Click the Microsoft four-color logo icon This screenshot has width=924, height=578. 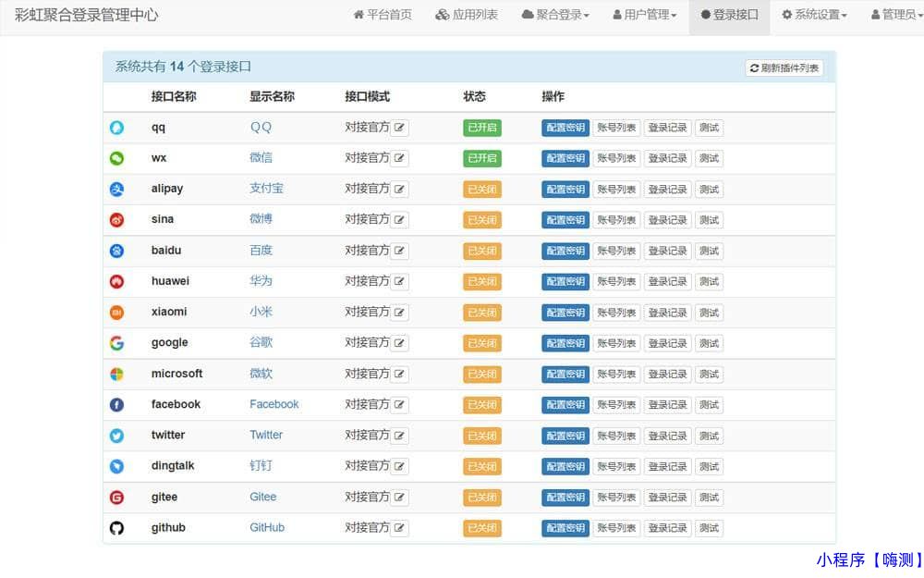pyautogui.click(x=116, y=374)
